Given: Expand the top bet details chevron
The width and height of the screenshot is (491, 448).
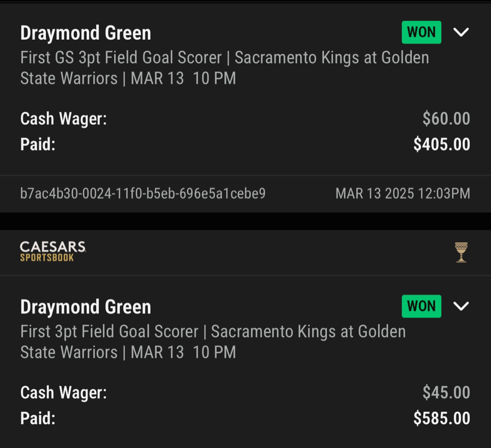Looking at the screenshot, I should pyautogui.click(x=461, y=32).
